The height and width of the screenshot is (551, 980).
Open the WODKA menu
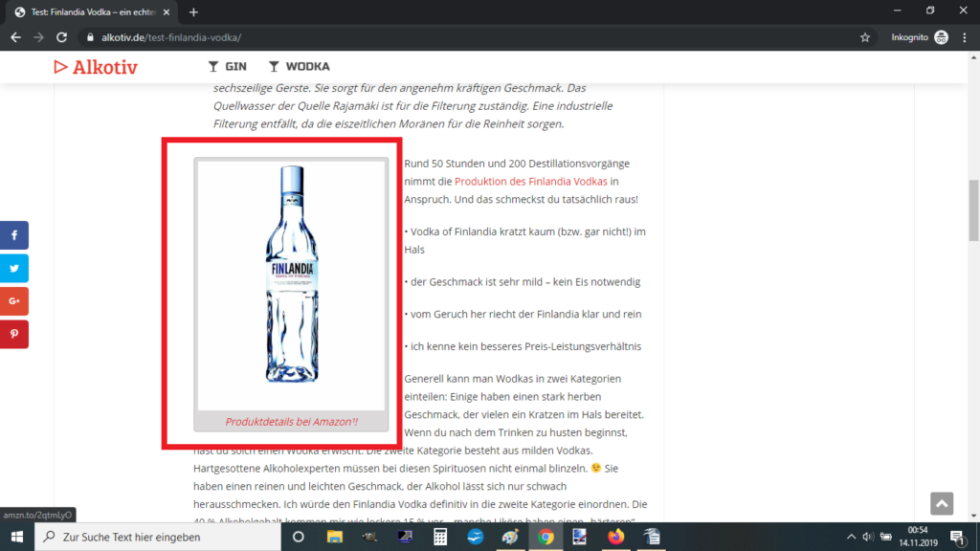(300, 66)
